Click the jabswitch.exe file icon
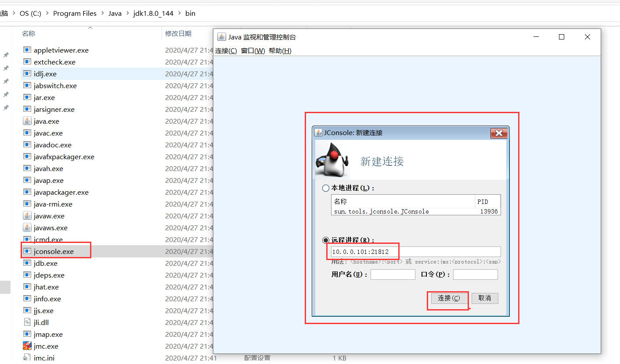The height and width of the screenshot is (364, 620). coord(27,86)
